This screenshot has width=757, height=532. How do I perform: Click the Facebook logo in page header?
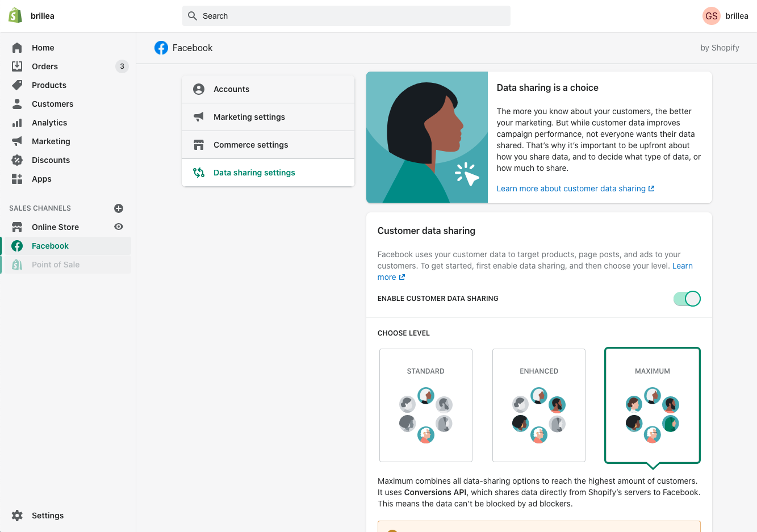point(161,48)
